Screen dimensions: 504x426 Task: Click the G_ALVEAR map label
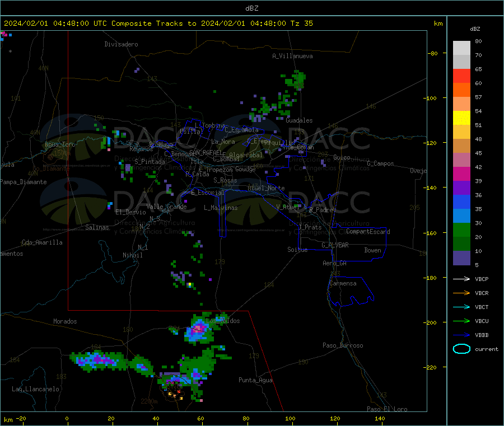(335, 245)
